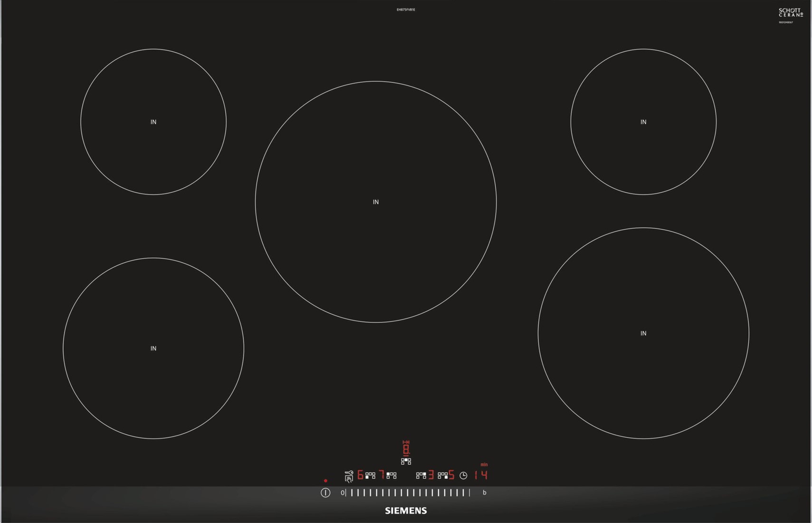The height and width of the screenshot is (523, 812).
Task: Select the zone icon beside red 6
Action: pyautogui.click(x=370, y=475)
